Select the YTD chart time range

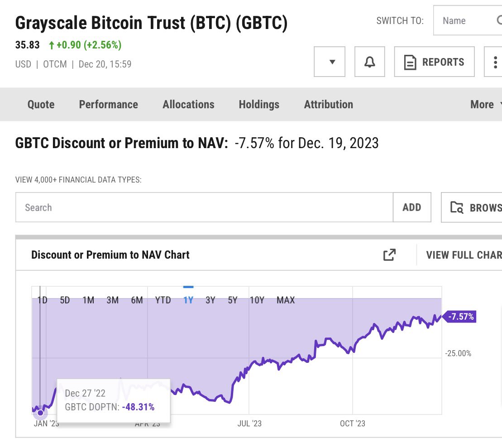coord(163,300)
